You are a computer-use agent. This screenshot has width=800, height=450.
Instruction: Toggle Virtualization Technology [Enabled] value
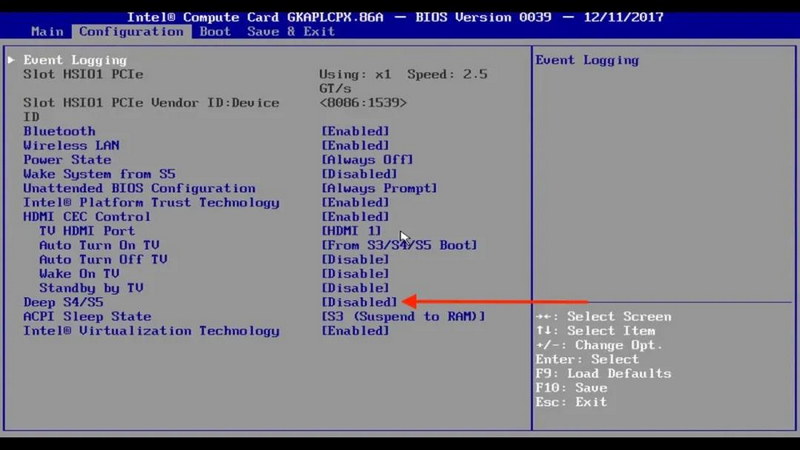coord(355,331)
